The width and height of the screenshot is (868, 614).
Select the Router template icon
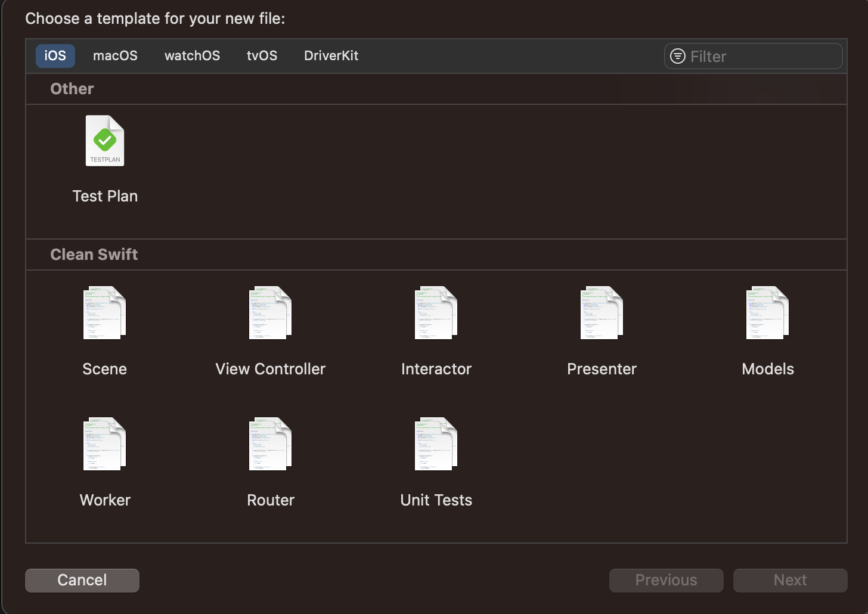click(x=271, y=444)
